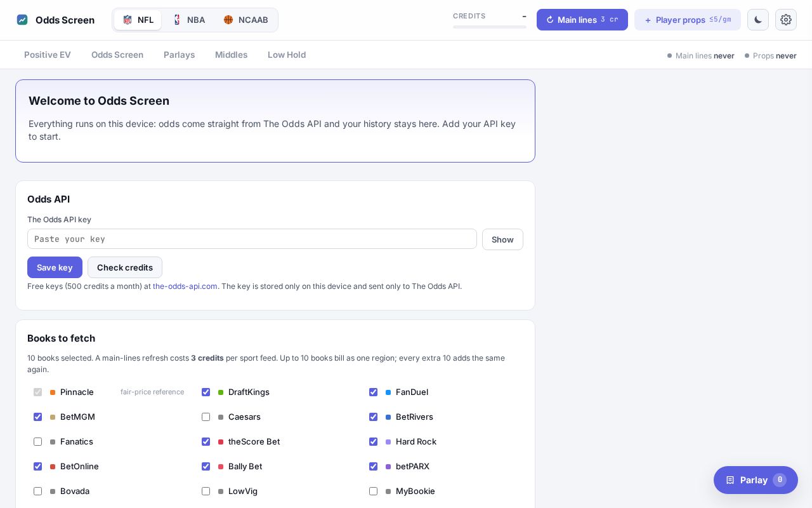Open the Positive EV tab
The width and height of the screenshot is (812, 508).
(48, 55)
